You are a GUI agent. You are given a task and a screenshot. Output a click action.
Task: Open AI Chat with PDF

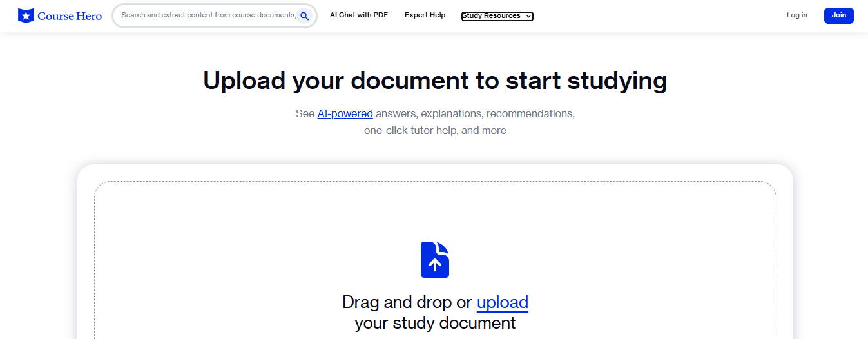(359, 15)
